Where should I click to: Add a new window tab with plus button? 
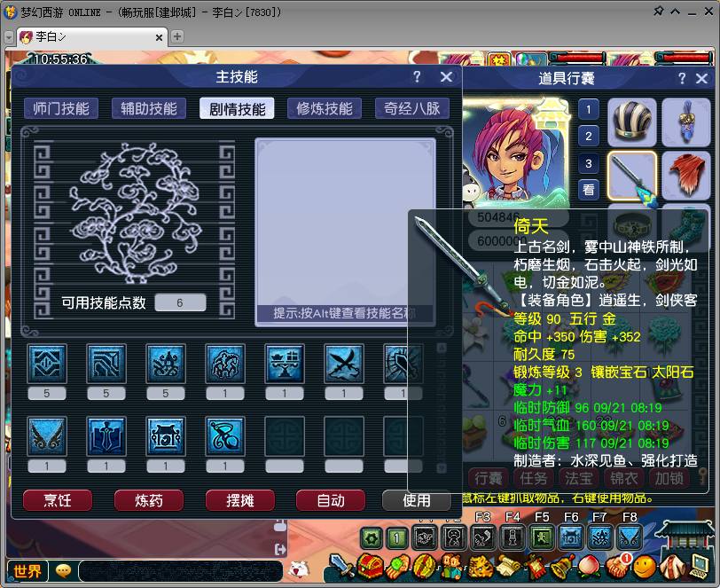[x=177, y=36]
